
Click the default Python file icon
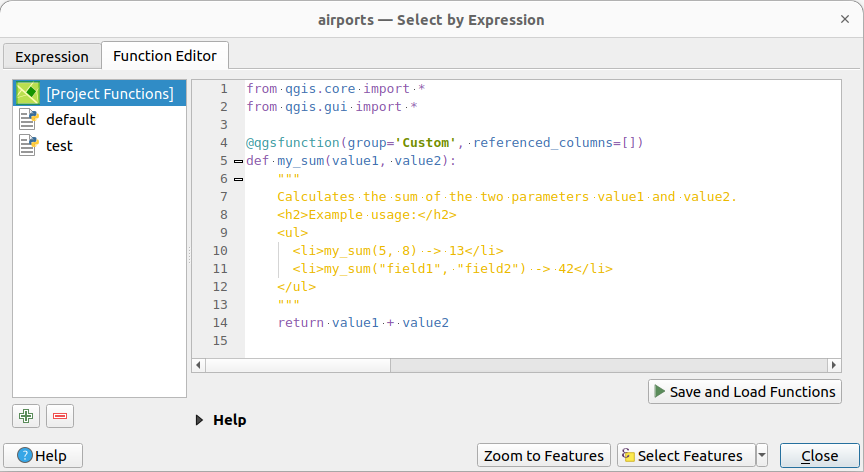click(28, 120)
